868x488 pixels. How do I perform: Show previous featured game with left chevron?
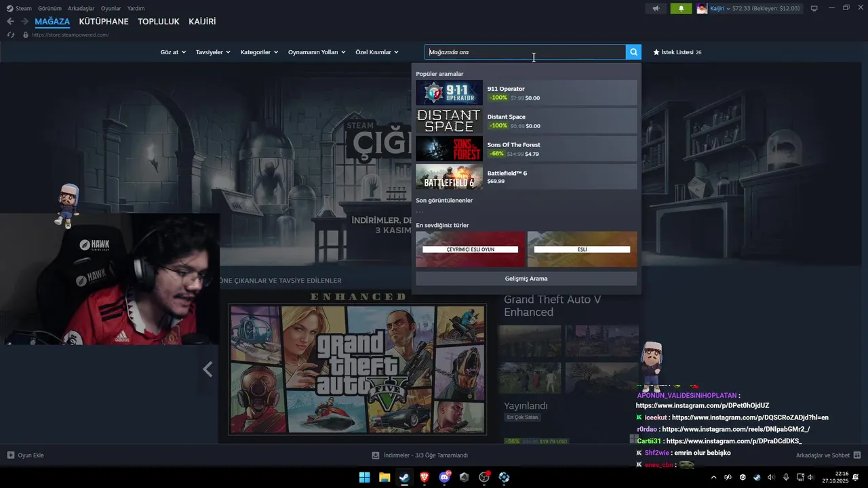(208, 369)
